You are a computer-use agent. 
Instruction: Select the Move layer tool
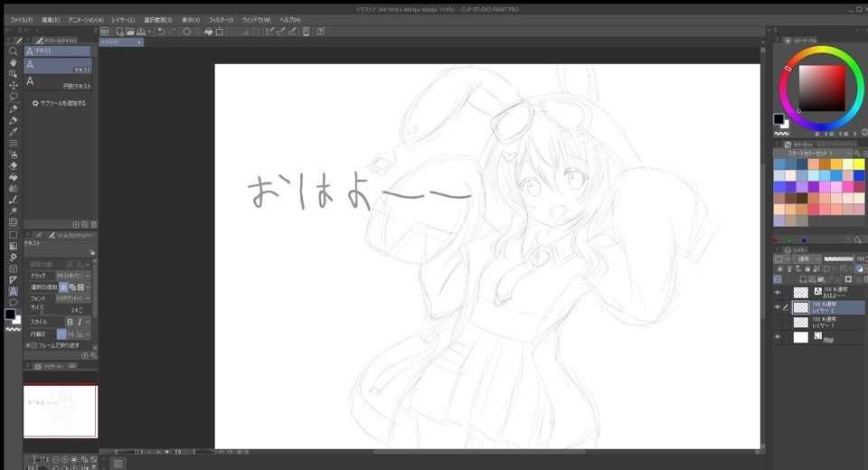[x=13, y=85]
